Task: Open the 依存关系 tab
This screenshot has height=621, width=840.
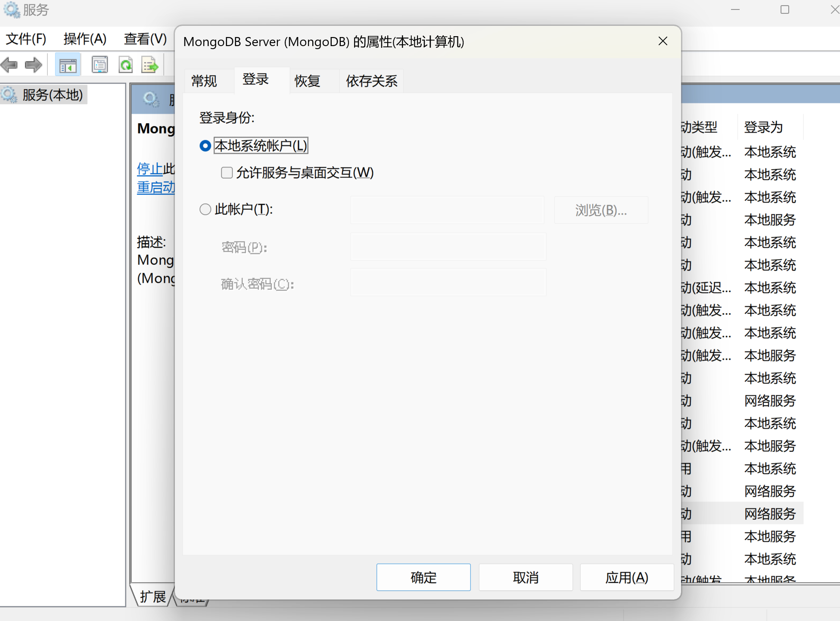Action: [372, 81]
